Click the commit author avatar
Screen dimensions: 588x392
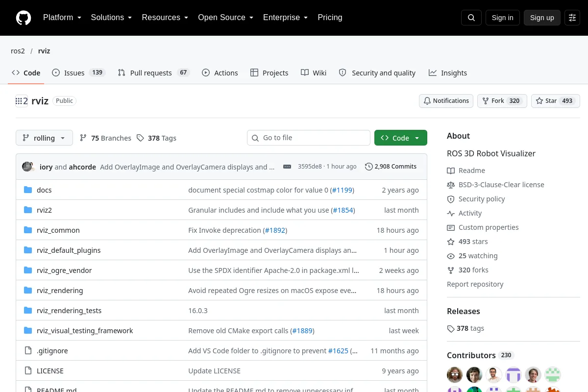click(x=27, y=167)
